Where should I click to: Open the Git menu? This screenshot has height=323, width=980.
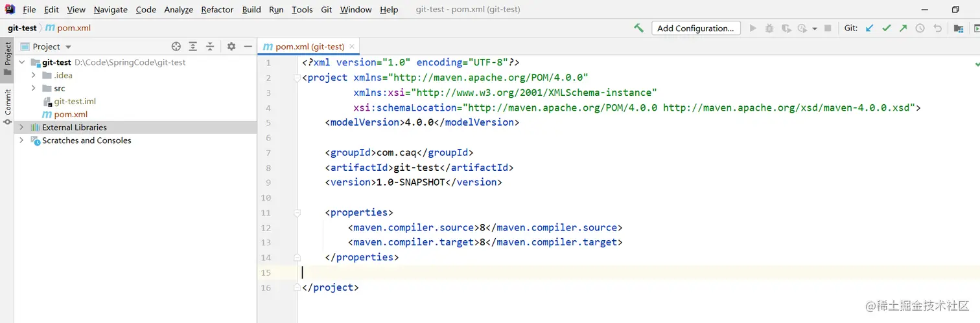pos(327,10)
